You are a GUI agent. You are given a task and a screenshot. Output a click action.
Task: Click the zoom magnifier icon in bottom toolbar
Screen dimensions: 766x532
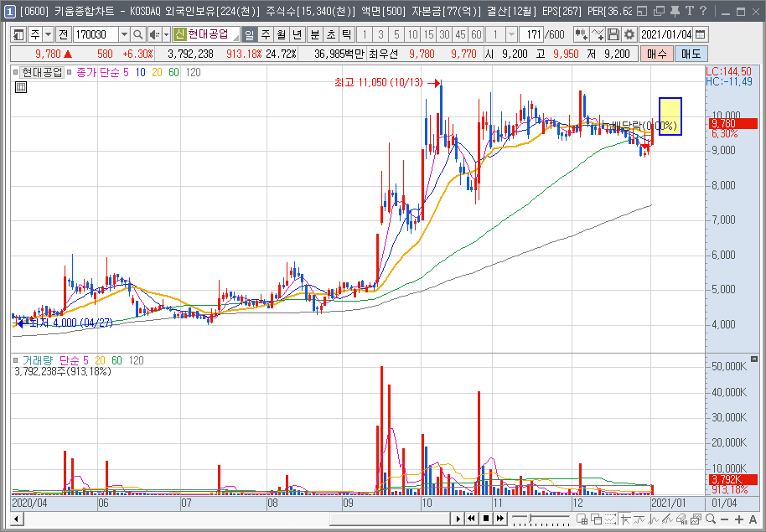coord(711,519)
